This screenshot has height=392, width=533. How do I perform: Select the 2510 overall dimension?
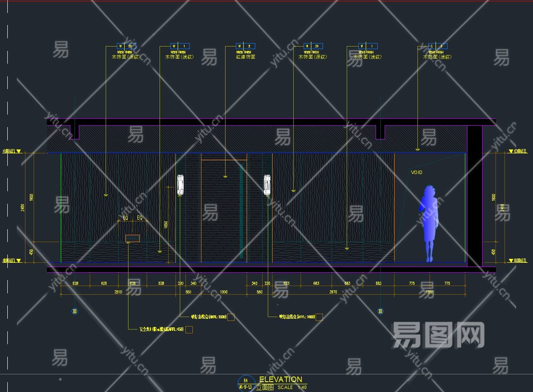click(x=118, y=292)
